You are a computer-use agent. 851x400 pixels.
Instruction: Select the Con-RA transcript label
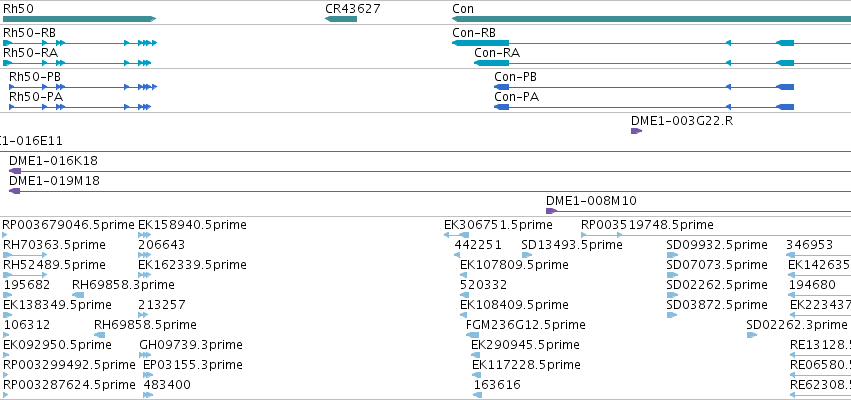pyautogui.click(x=497, y=53)
